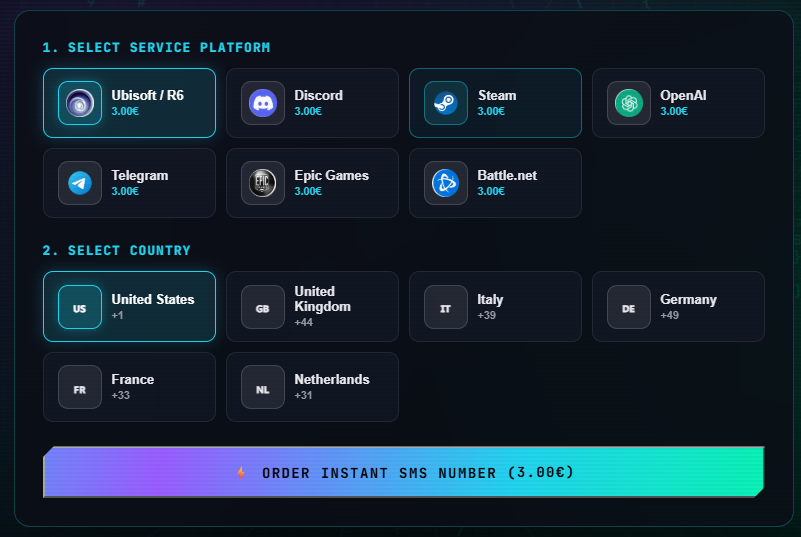The height and width of the screenshot is (537, 801).
Task: Select the OpenAI label
Action: coord(683,96)
